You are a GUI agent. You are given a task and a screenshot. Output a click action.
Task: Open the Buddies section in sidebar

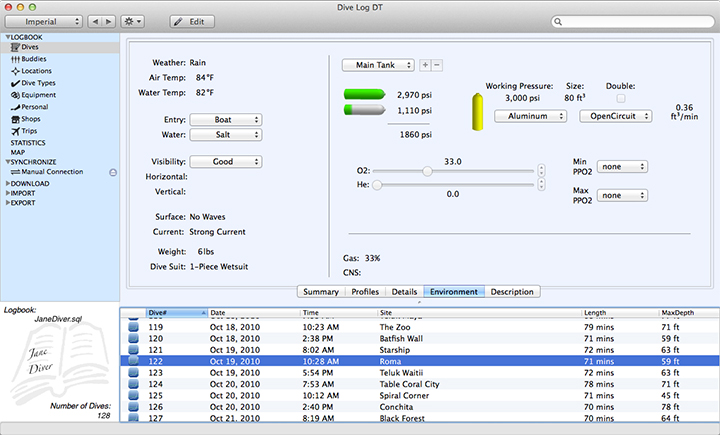[33, 58]
